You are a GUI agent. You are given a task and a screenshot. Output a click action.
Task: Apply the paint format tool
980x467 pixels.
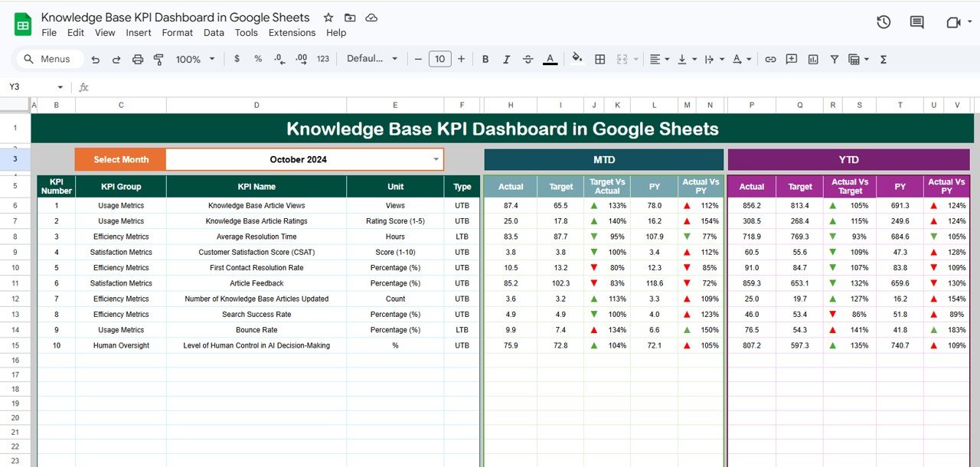(158, 59)
